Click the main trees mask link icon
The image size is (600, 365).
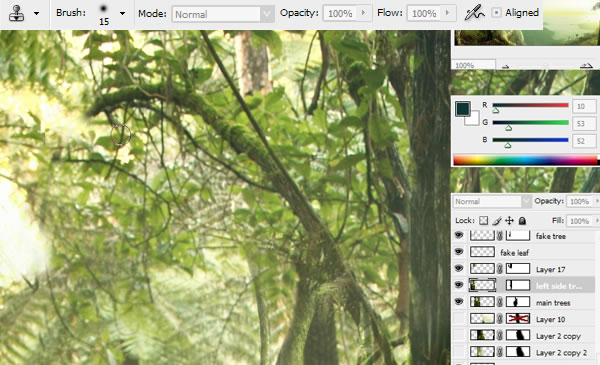500,302
